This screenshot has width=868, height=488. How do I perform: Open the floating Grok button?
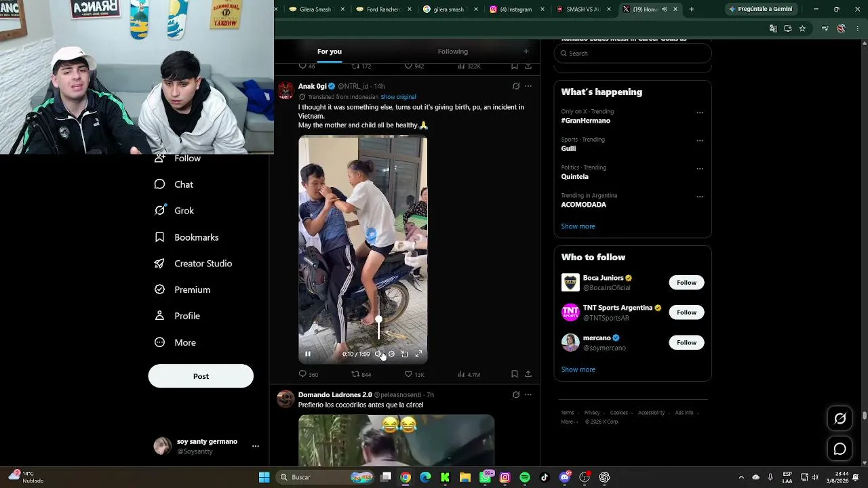click(x=840, y=419)
